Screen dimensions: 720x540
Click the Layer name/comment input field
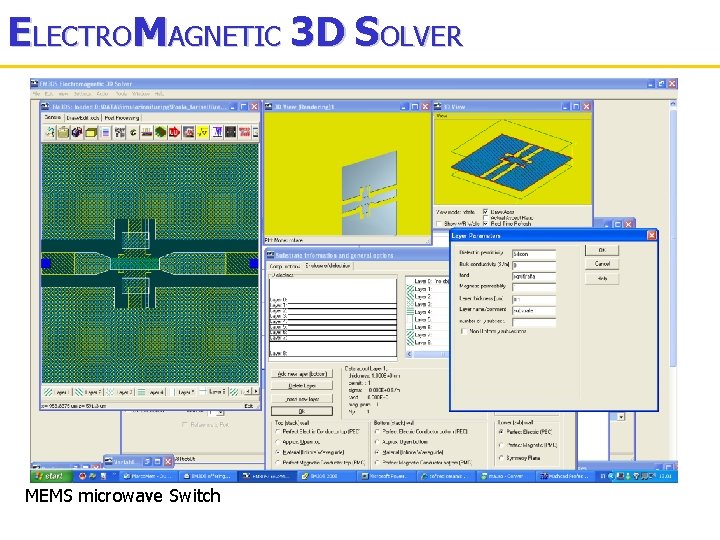534,310
